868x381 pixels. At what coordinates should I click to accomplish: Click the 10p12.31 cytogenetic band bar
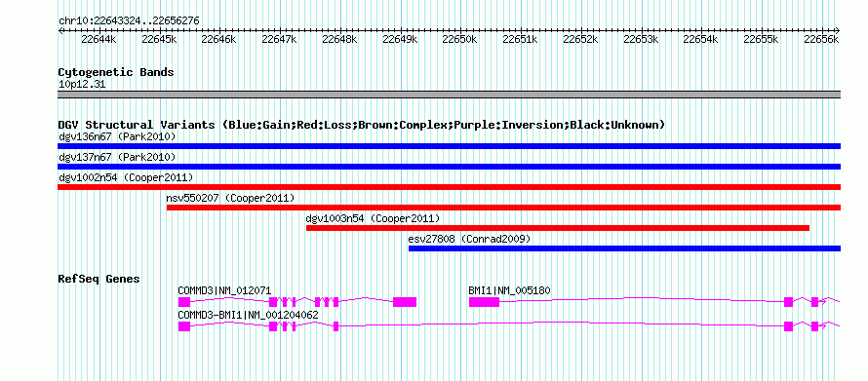(449, 95)
